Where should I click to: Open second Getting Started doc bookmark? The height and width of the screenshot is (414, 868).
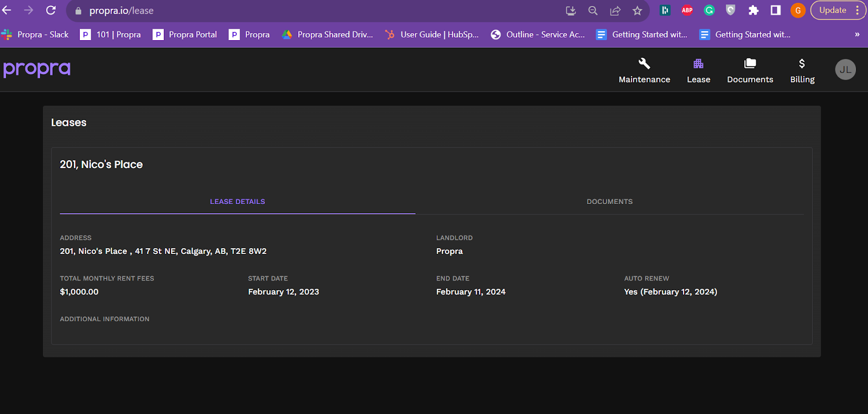coord(745,34)
